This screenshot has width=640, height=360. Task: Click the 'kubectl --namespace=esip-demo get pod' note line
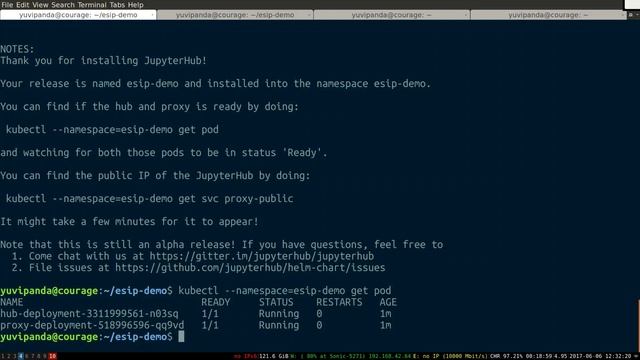[112, 129]
